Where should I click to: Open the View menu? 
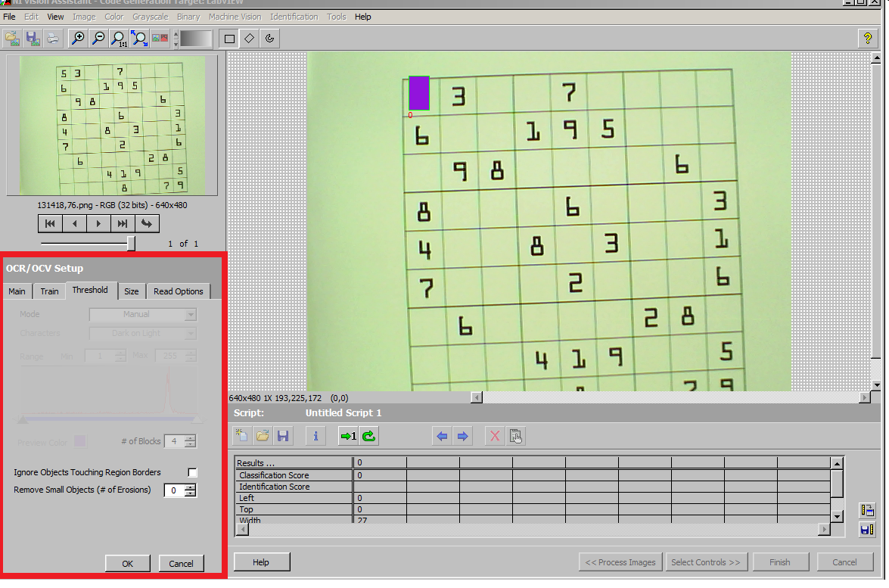click(55, 17)
